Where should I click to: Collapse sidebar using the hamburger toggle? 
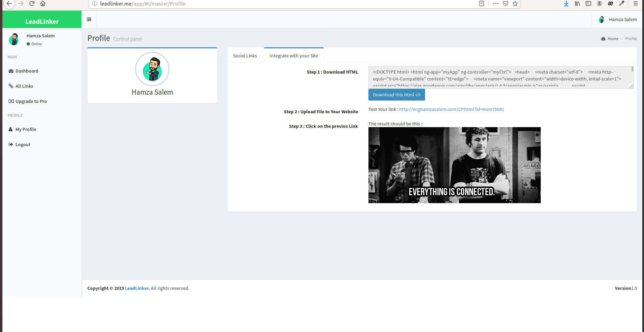click(89, 19)
